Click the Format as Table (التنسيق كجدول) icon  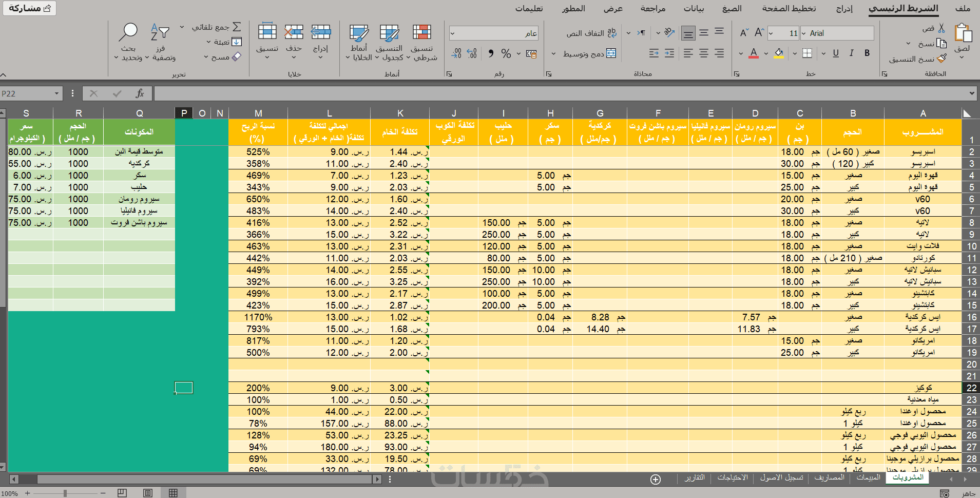coord(390,33)
